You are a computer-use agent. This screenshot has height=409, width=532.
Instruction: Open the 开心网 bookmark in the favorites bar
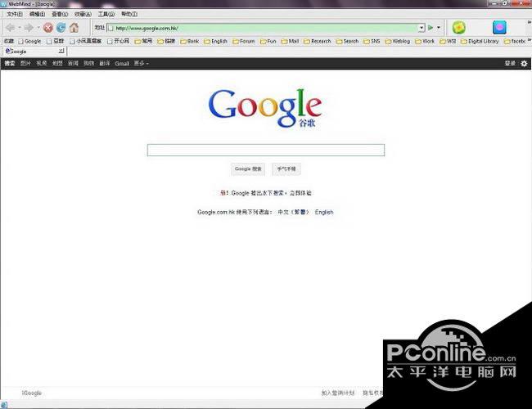pyautogui.click(x=118, y=42)
